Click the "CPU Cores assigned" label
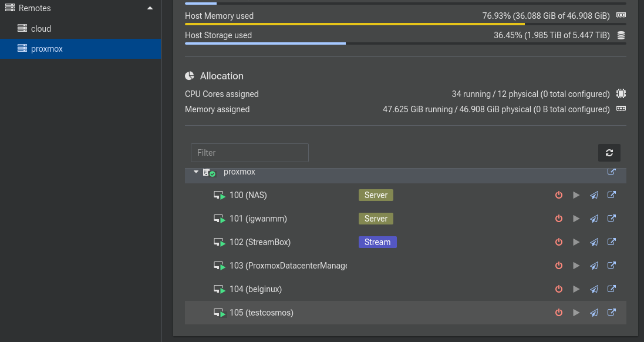644x342 pixels. coord(222,94)
